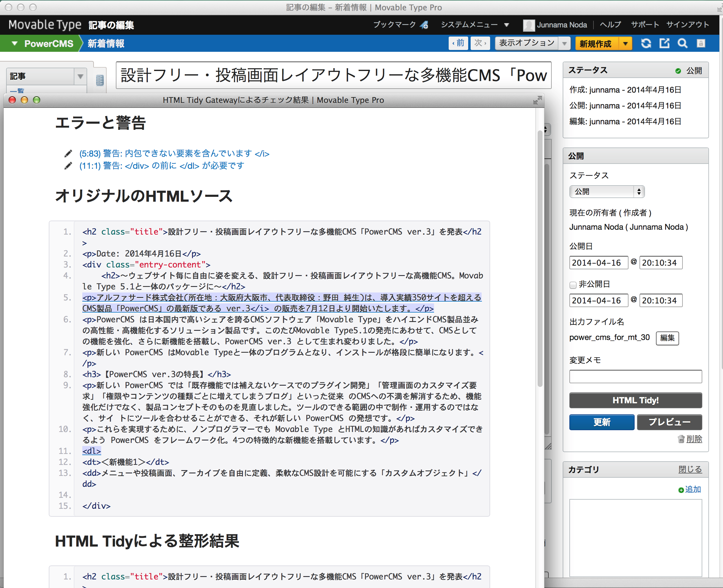
Task: Click Junnama Noda user name
Action: click(562, 25)
